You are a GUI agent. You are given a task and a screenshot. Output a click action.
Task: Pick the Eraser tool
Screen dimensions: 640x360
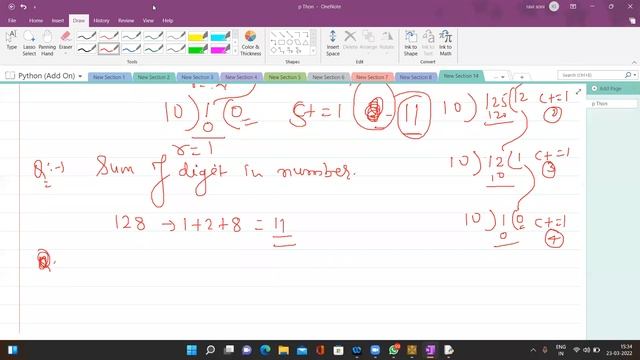pyautogui.click(x=65, y=41)
